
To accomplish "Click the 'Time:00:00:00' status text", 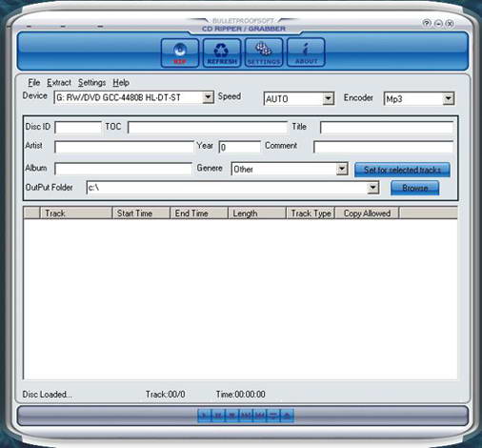I will point(241,395).
